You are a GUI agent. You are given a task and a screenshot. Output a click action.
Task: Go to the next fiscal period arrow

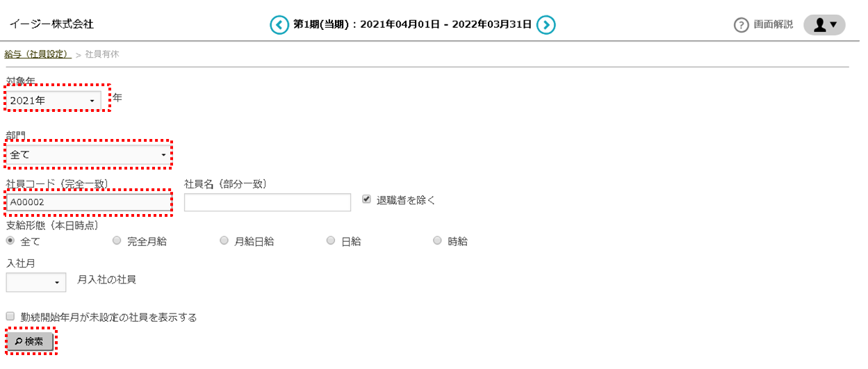coord(546,25)
